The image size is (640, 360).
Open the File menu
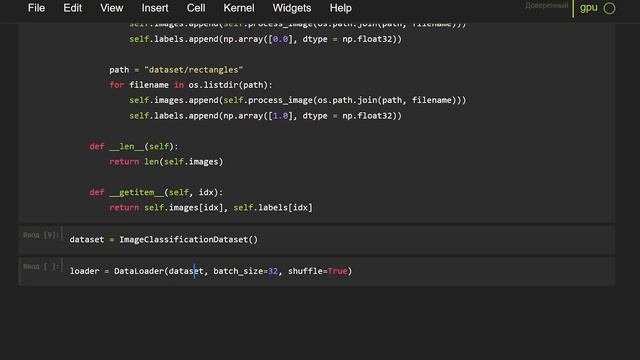point(36,8)
